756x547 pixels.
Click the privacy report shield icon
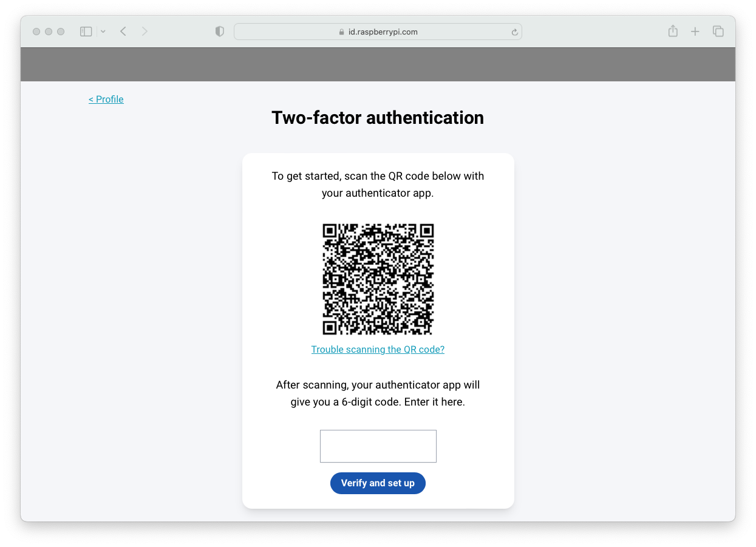point(219,31)
